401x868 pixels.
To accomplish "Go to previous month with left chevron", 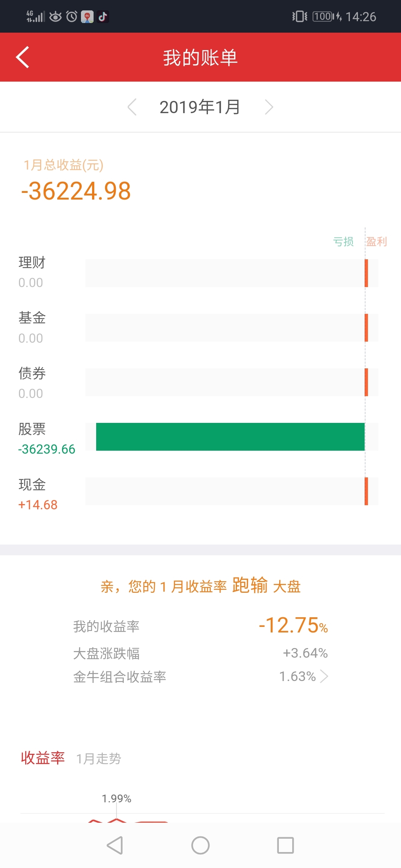I will 132,107.
